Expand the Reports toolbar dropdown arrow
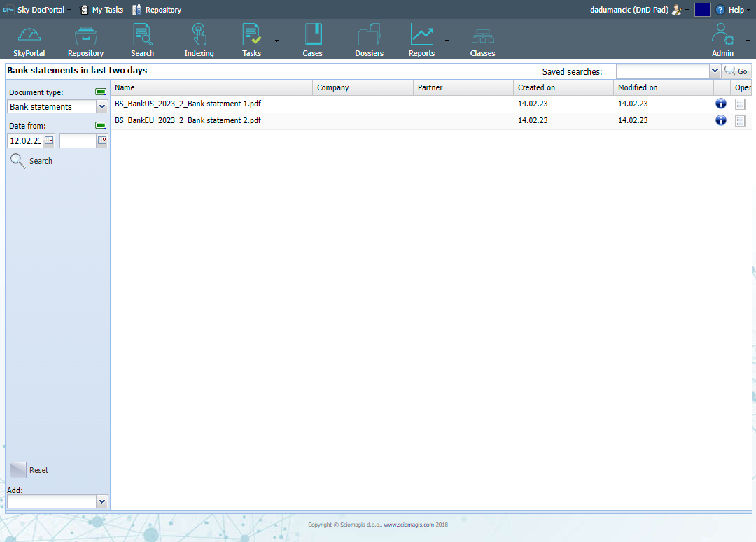The height and width of the screenshot is (542, 756). pos(447,41)
